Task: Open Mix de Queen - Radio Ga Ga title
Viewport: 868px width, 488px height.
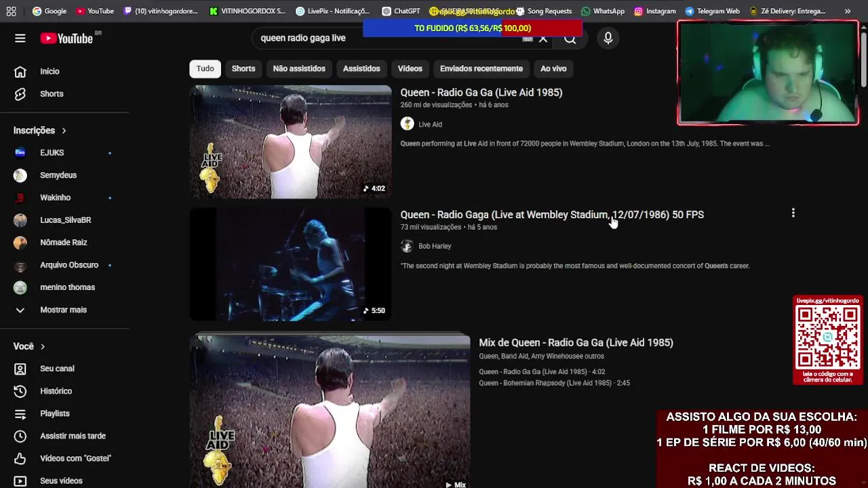Action: (576, 342)
